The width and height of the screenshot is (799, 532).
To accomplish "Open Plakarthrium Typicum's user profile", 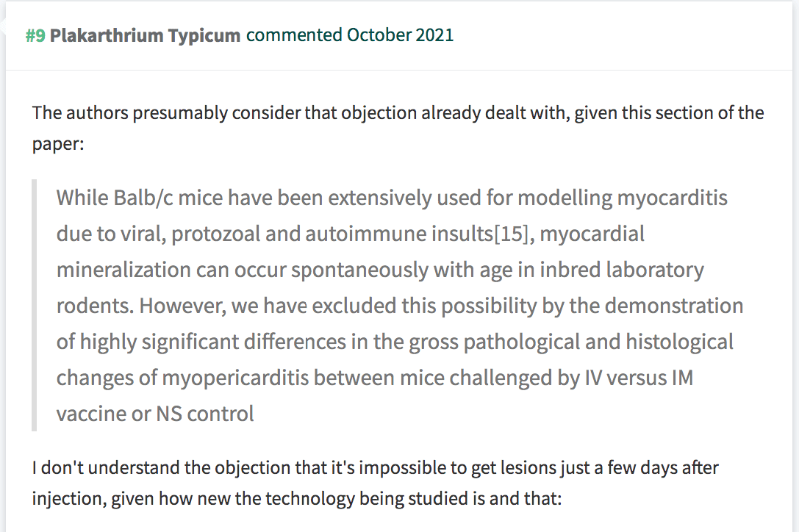I will pyautogui.click(x=145, y=36).
